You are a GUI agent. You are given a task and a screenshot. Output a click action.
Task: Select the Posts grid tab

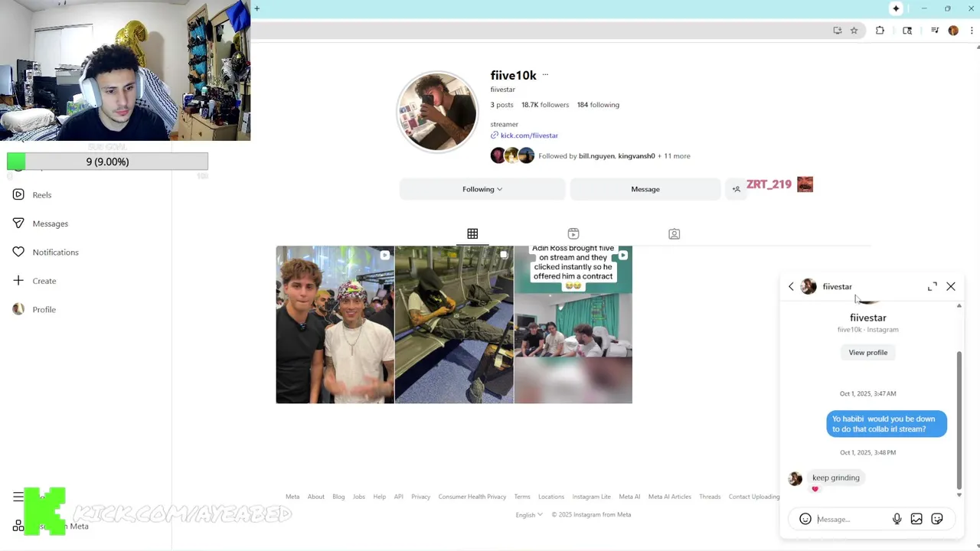click(x=472, y=233)
